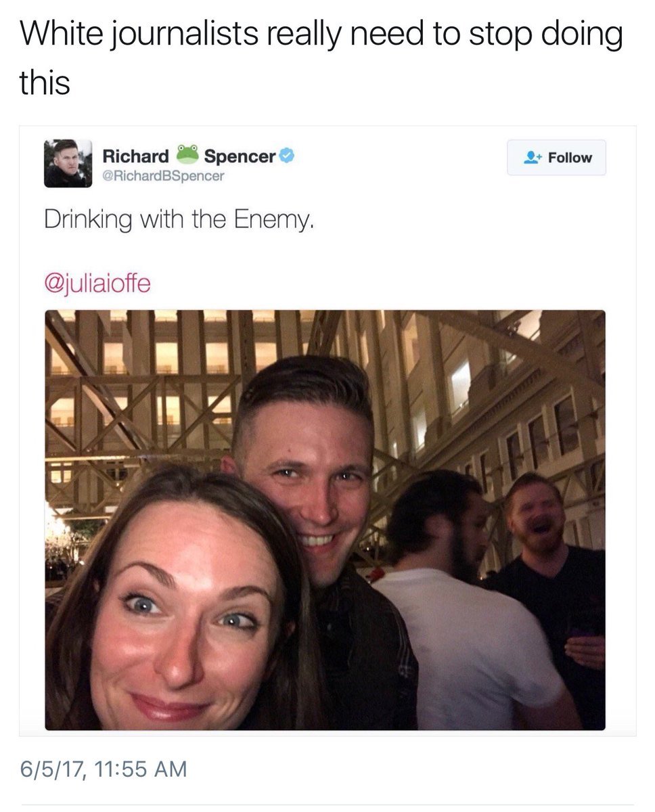
Task: Click the word "this" on the second line
Action: click(x=45, y=83)
